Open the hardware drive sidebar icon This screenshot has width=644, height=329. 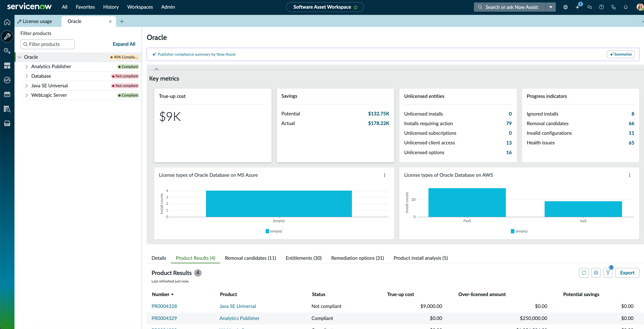(7, 123)
